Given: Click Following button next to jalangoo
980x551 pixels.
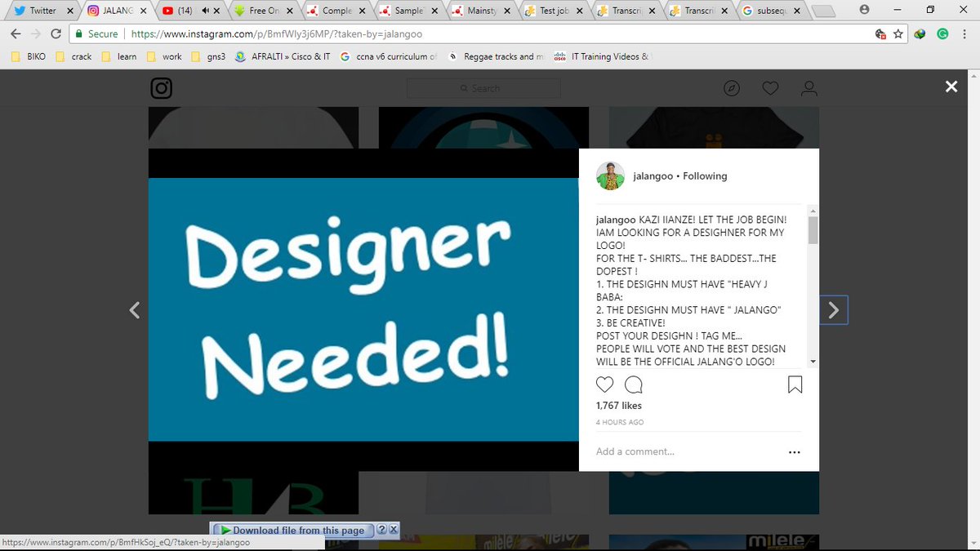Looking at the screenshot, I should [x=705, y=176].
